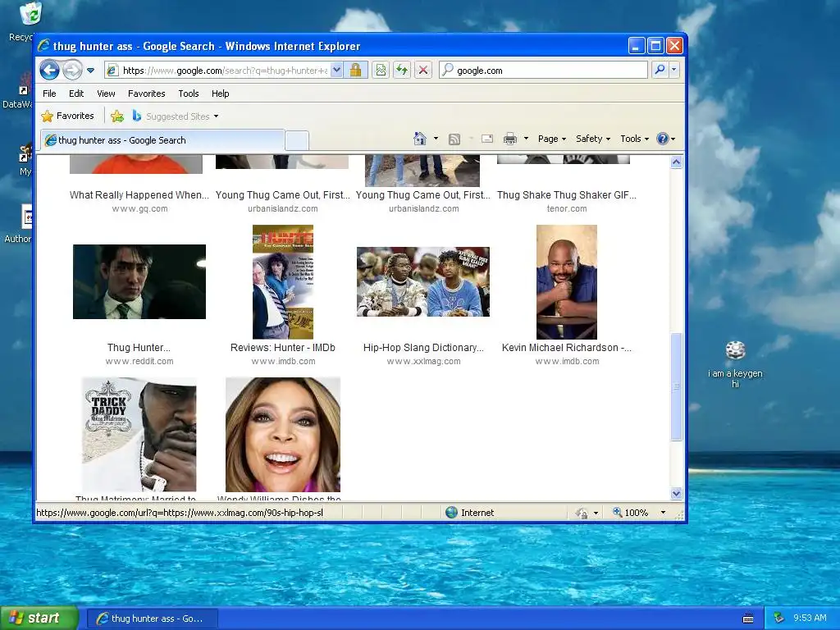Click the Wendy Williams photo thumbnail
This screenshot has width=840, height=630.
pos(283,435)
